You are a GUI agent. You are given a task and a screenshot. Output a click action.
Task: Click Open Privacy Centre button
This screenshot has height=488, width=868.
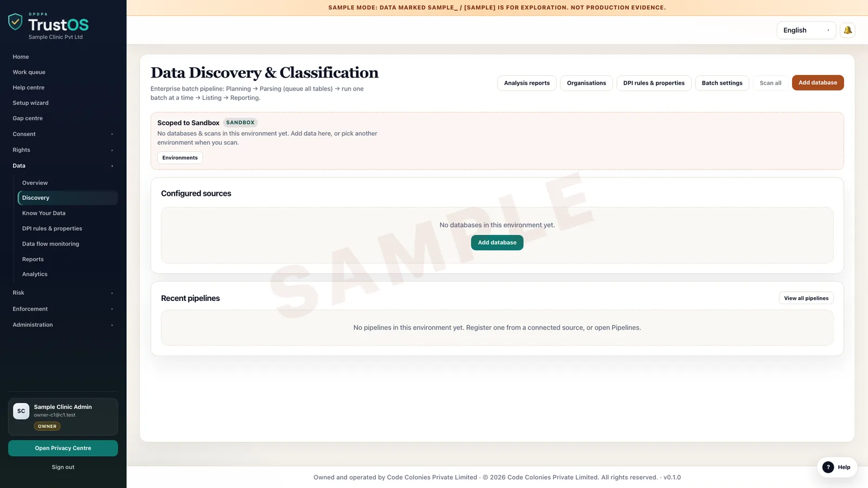[x=63, y=448]
